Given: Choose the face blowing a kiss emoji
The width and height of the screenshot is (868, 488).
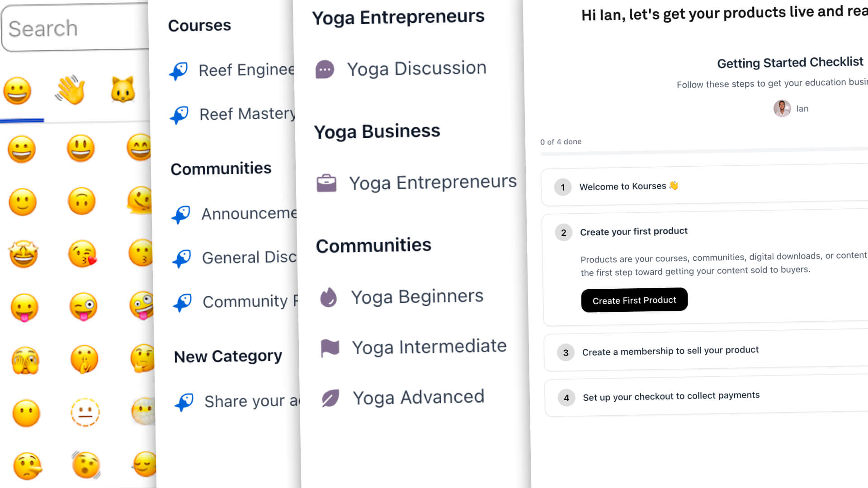Looking at the screenshot, I should pos(83,254).
